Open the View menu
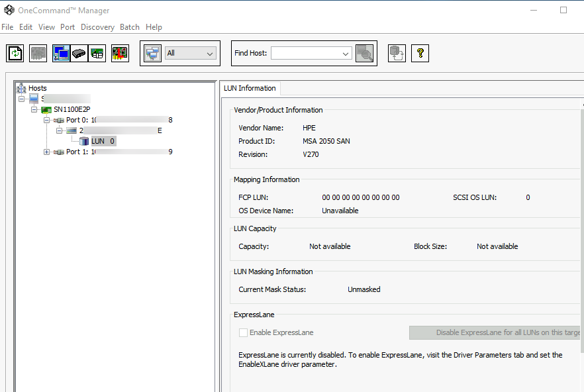This screenshot has width=584, height=392. (x=46, y=27)
